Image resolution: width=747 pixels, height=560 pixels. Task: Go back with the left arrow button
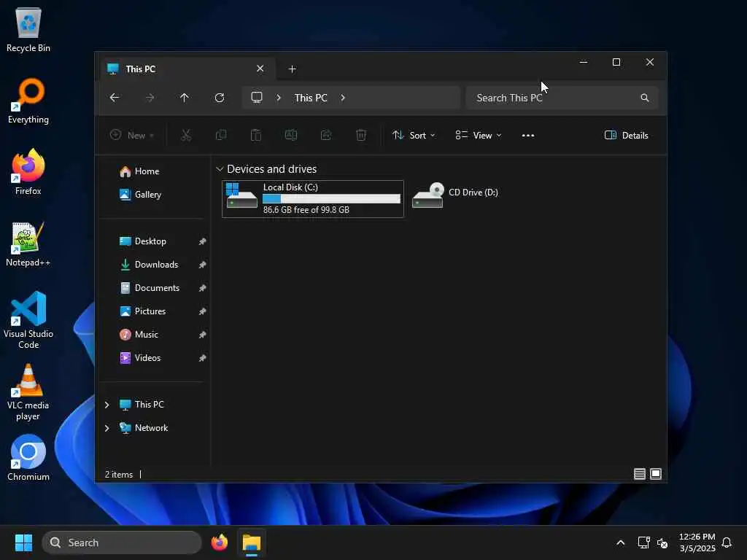115,98
